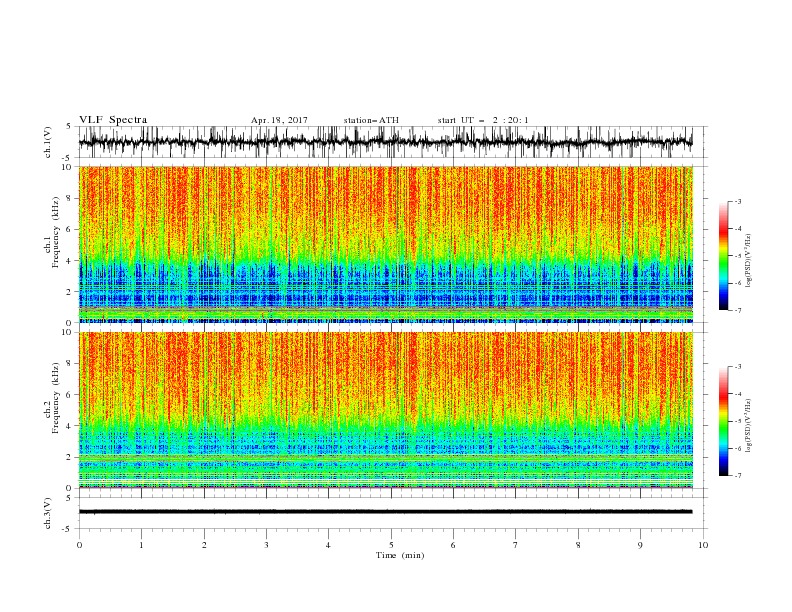Click the "-5" tick on the ch.3(V) axis
Screen dimensions: 792x612
68,529
